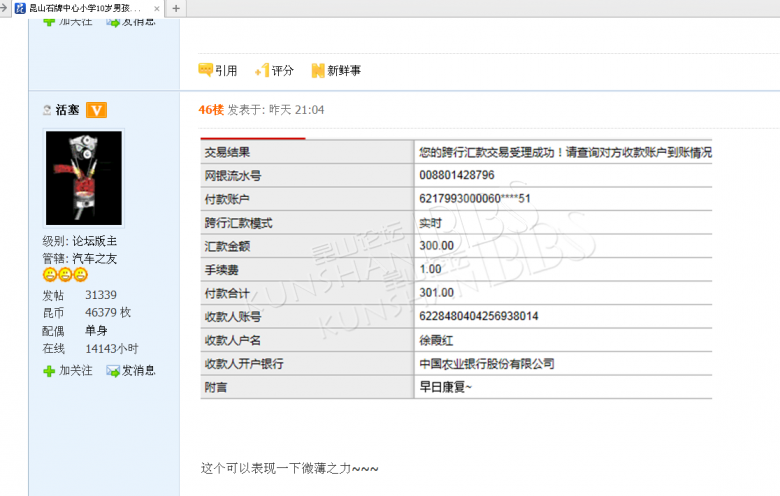Click the 14143小时 online time value

pyautogui.click(x=111, y=349)
